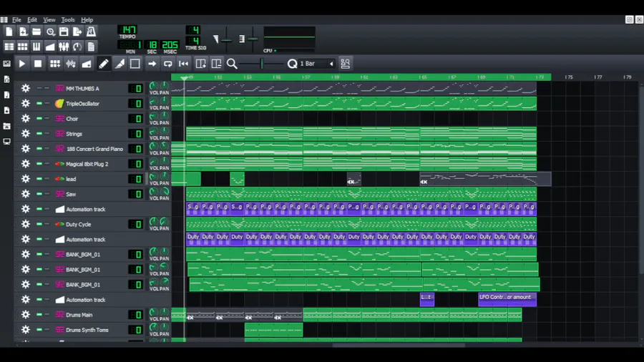Add an automation track
The image size is (644, 362).
87,64
